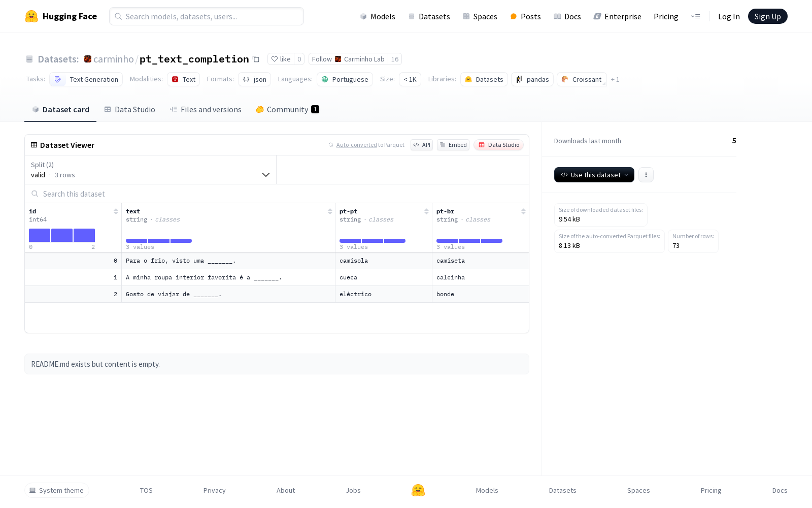This screenshot has height=508, width=812.
Task: Select the Text modality tag
Action: [183, 79]
